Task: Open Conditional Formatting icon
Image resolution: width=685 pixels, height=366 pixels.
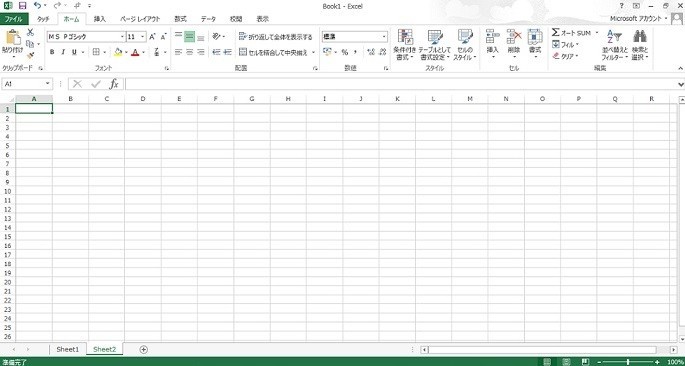Action: (x=405, y=38)
